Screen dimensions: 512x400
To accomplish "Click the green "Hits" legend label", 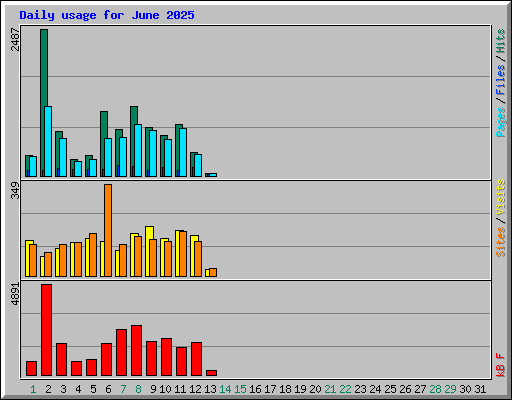I will (x=500, y=41).
